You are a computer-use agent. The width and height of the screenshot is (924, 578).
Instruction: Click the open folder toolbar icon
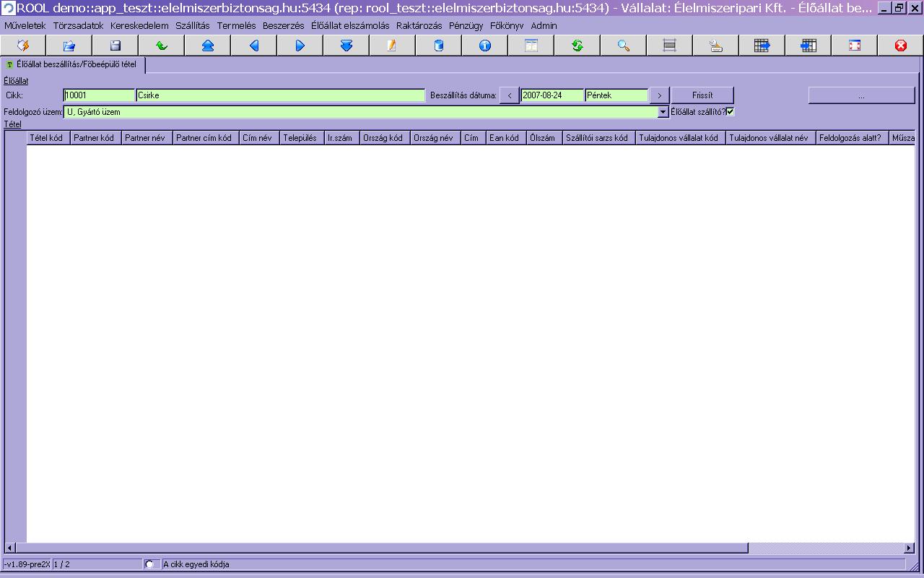69,46
